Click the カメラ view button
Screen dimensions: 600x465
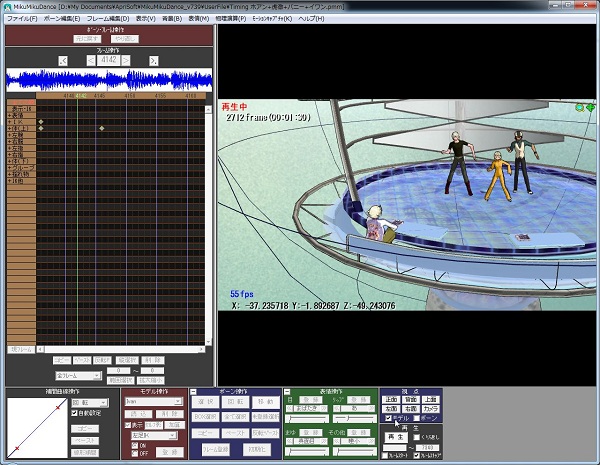click(430, 409)
